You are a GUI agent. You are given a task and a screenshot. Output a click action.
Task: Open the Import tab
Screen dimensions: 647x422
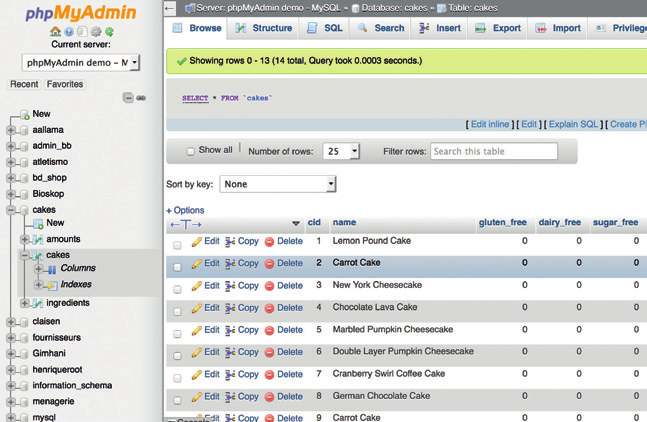[558, 28]
